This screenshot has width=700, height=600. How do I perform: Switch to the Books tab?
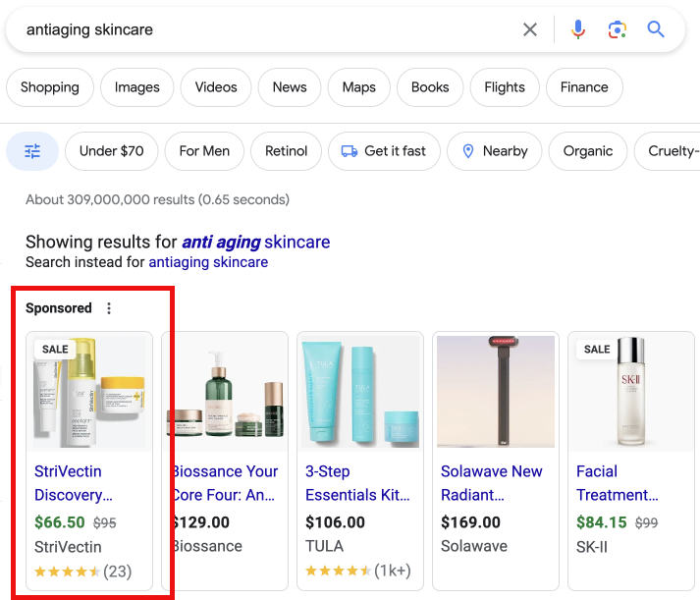pos(430,87)
